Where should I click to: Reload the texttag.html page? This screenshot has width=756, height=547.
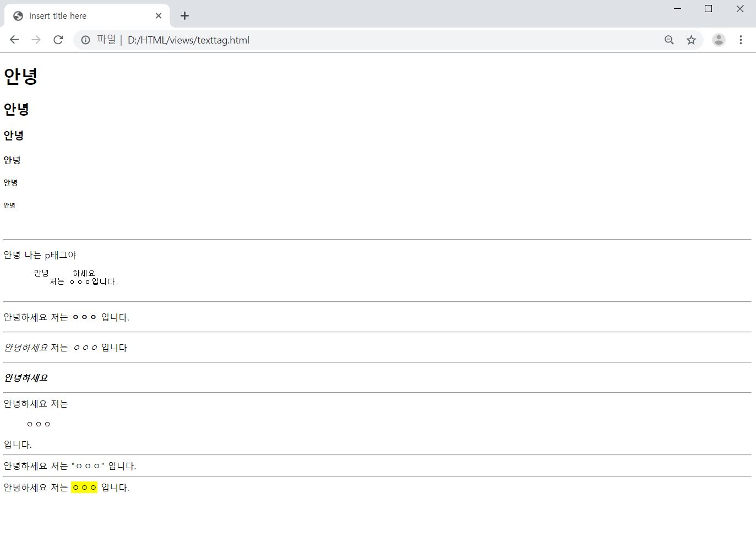coord(58,40)
